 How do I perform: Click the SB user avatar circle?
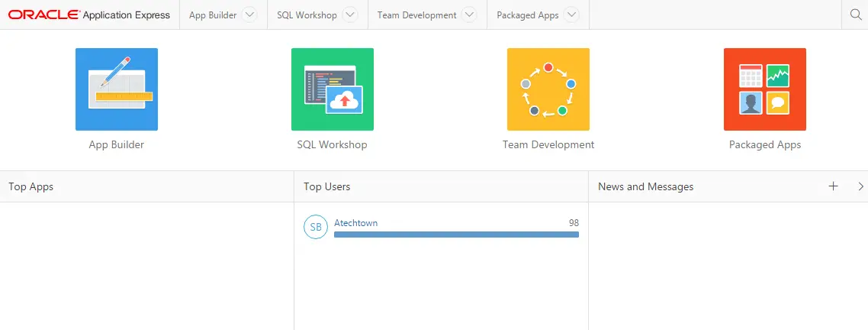316,227
